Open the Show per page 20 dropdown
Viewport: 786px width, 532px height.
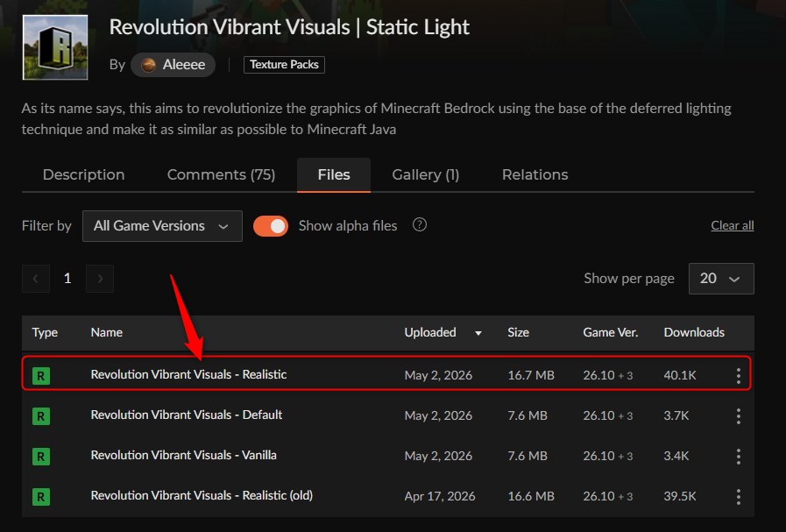(721, 279)
